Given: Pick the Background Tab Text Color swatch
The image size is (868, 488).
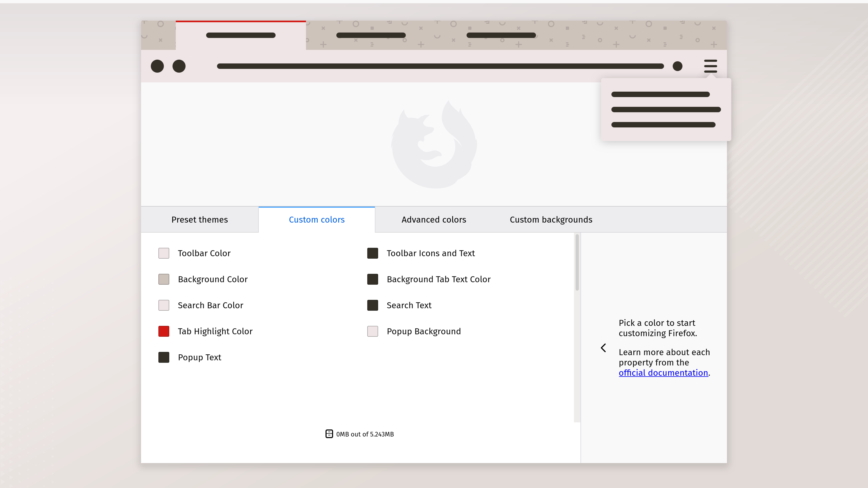Looking at the screenshot, I should (x=373, y=279).
